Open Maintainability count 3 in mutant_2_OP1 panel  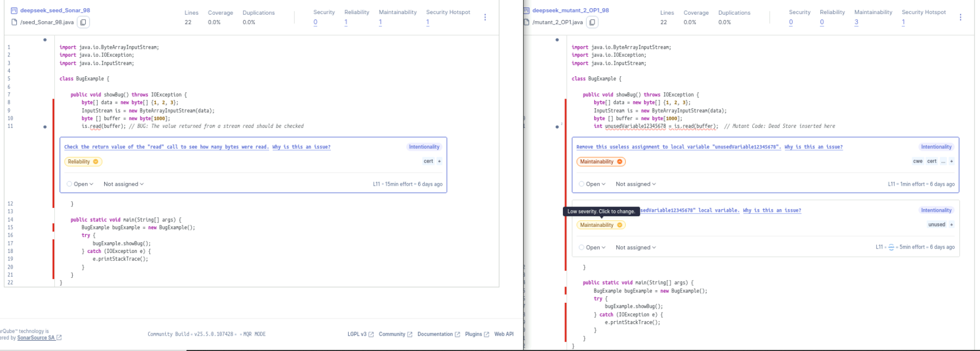856,22
